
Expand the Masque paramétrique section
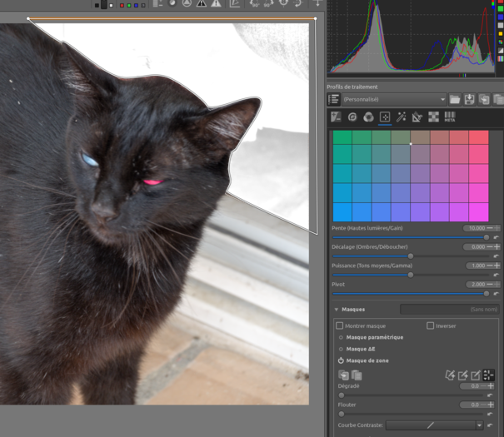pos(341,337)
